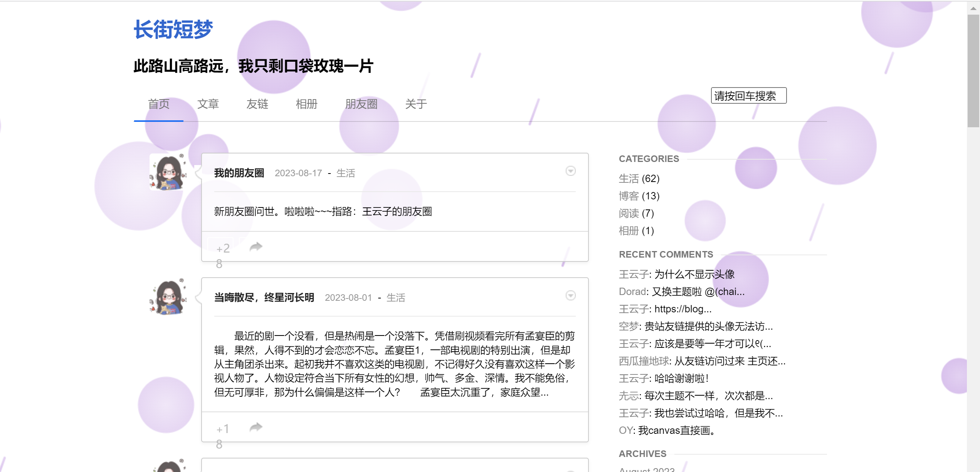
Task: Expand the dropdown arrow on 当晦散尽 post
Action: (x=571, y=295)
